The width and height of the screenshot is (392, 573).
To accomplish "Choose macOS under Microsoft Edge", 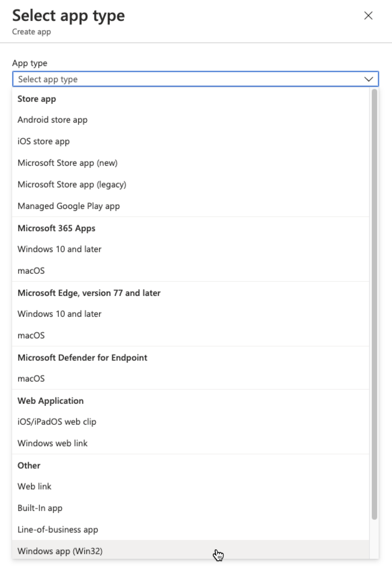I will 191,335.
